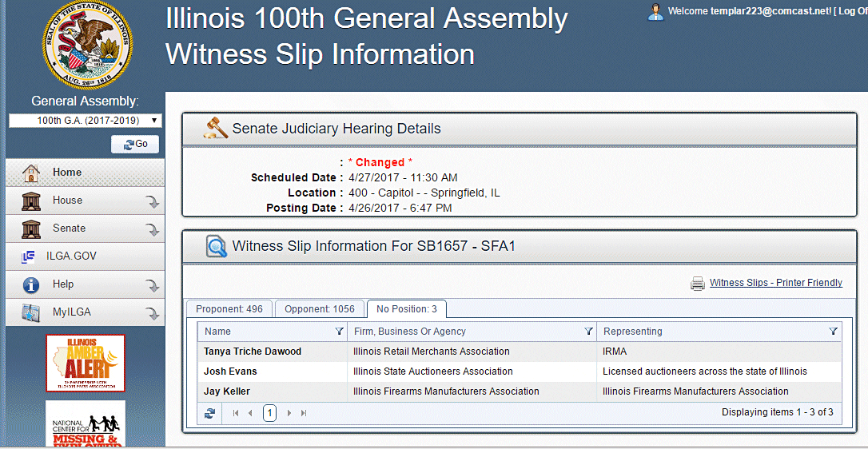Expand the Senate sidebar menu
The image size is (868, 449).
152,229
